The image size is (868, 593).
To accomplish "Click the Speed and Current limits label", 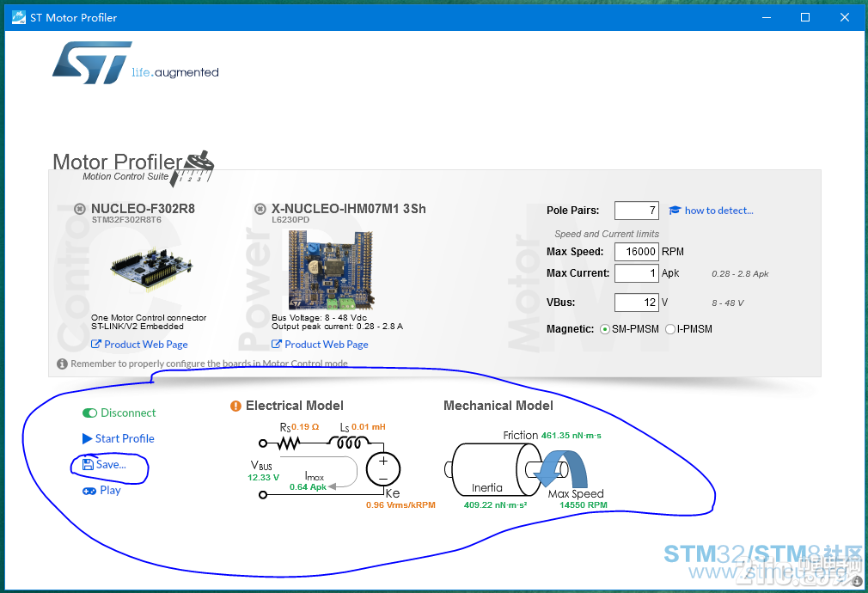I will point(607,234).
